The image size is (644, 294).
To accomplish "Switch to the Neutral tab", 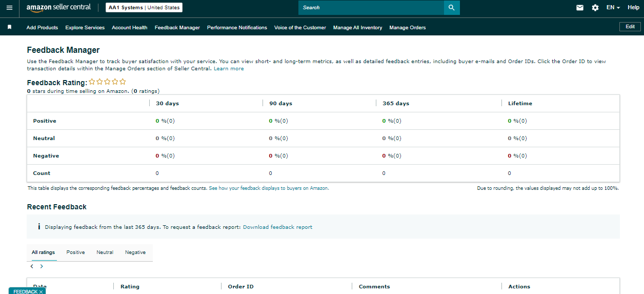I will (x=105, y=252).
